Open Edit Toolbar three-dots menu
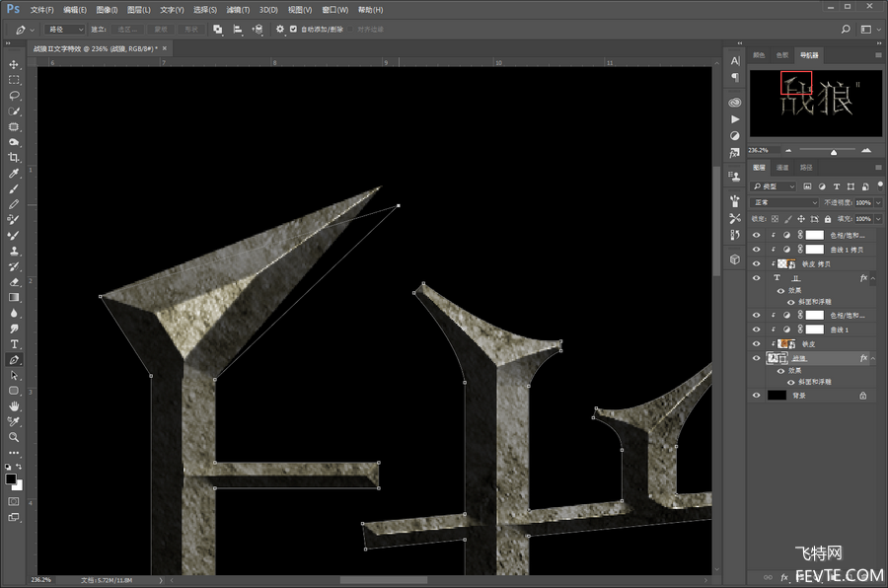The height and width of the screenshot is (588, 888). pos(14,453)
